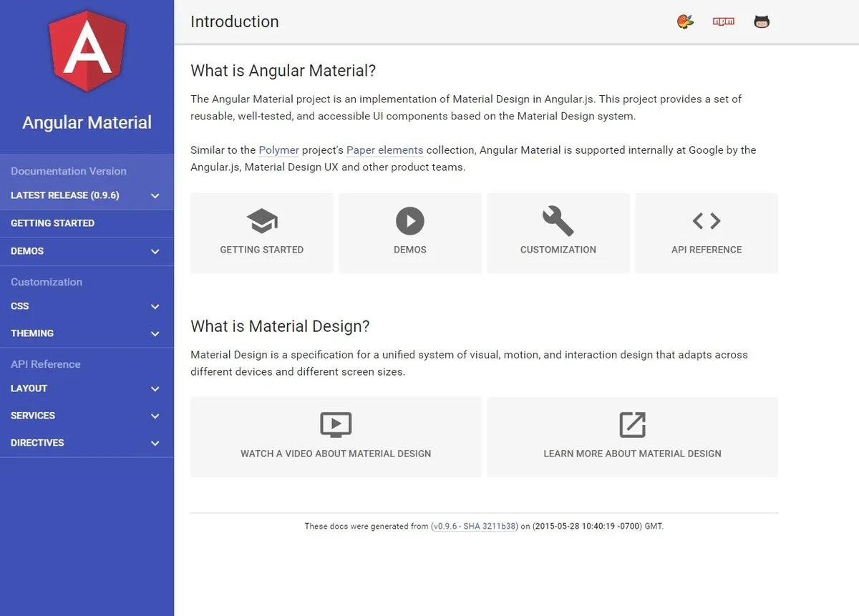Expand the Demos chevron in sidebar
The width and height of the screenshot is (859, 616).
[155, 252]
